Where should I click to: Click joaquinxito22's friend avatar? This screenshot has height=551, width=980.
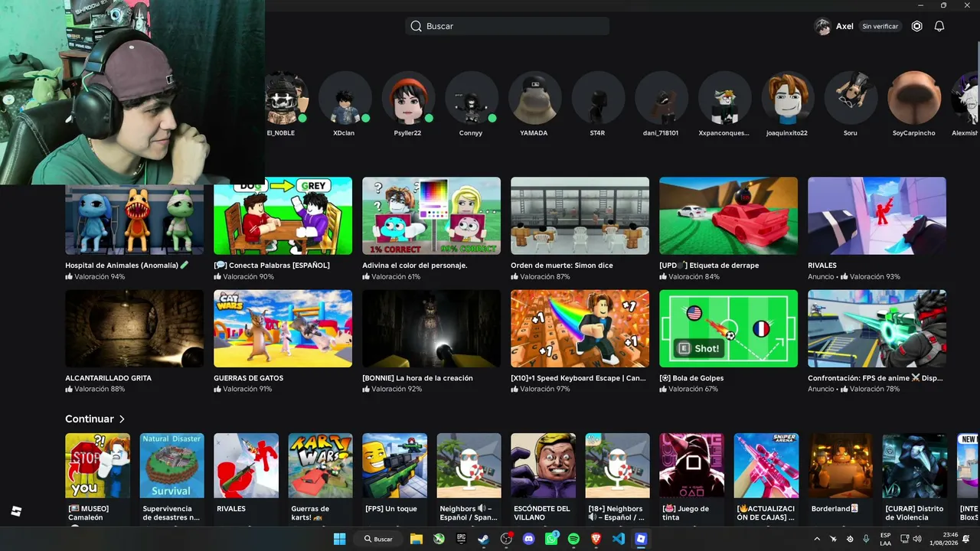click(787, 98)
